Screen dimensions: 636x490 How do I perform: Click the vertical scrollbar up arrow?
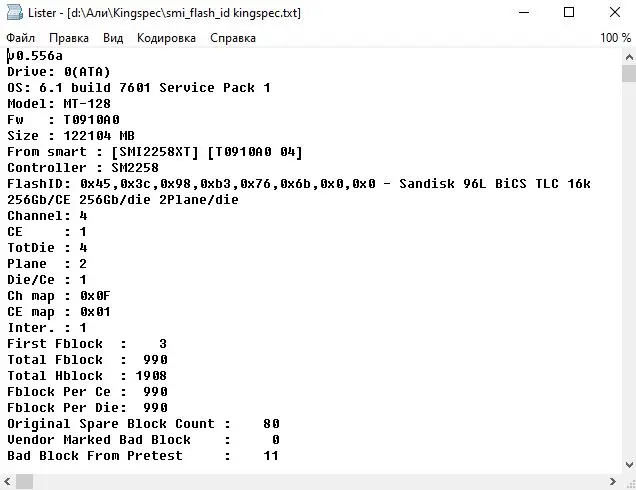[x=629, y=57]
